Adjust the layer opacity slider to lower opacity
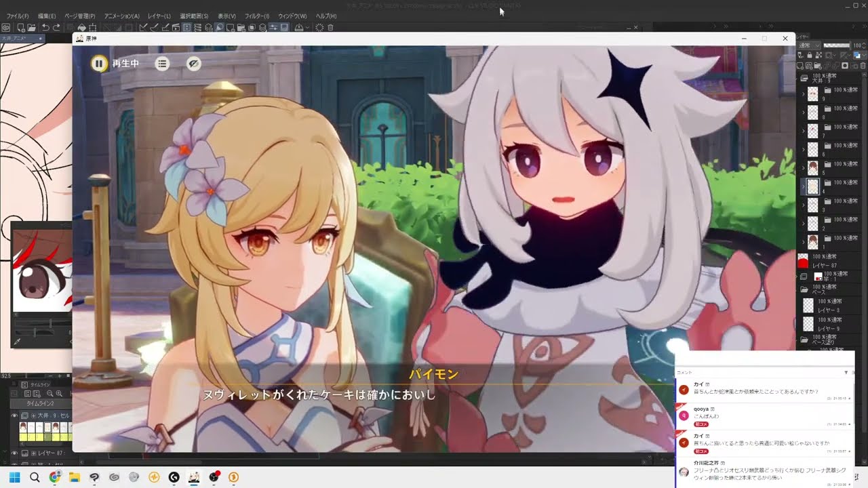The height and width of the screenshot is (488, 868). 835,45
